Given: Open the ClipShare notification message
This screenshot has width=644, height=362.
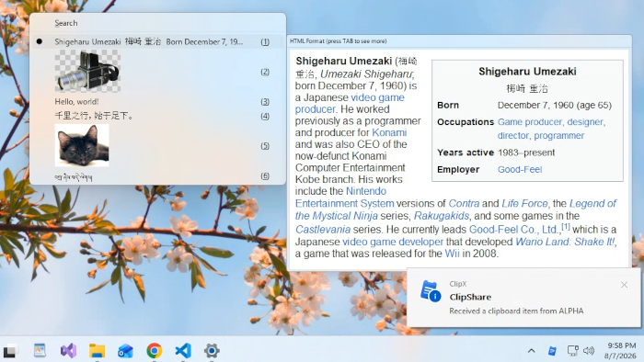Looking at the screenshot, I should pos(516,311).
